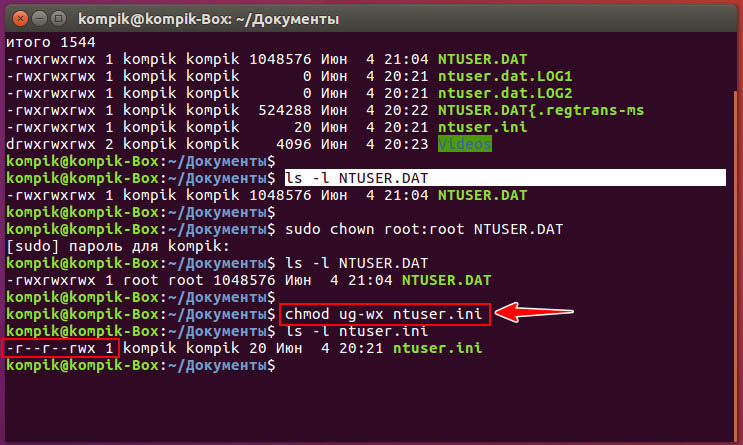Click the 'drwxrwxrwx' permissions of Videos
Image resolution: width=743 pixels, height=445 pixels.
[x=51, y=144]
